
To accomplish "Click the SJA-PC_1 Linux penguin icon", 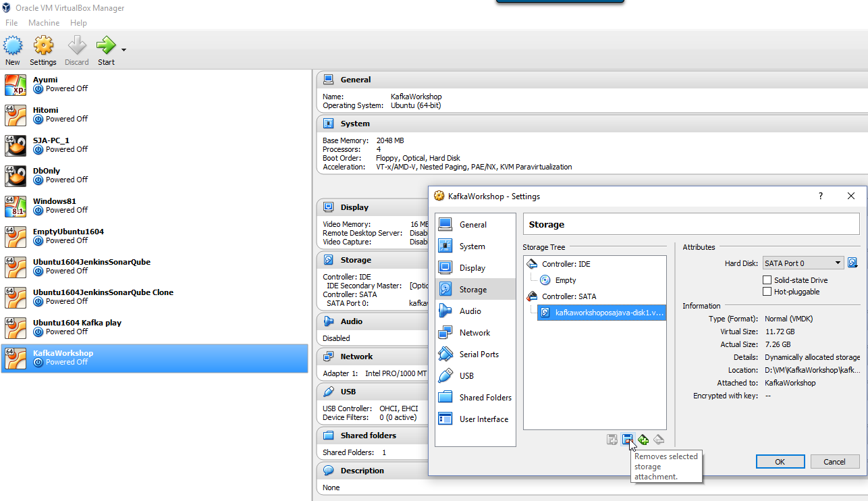I will point(16,146).
